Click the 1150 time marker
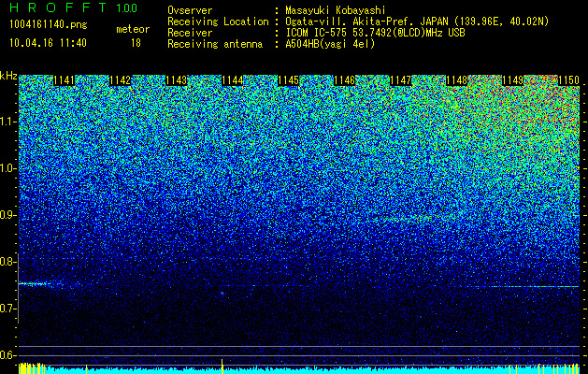The image size is (588, 374). [569, 80]
